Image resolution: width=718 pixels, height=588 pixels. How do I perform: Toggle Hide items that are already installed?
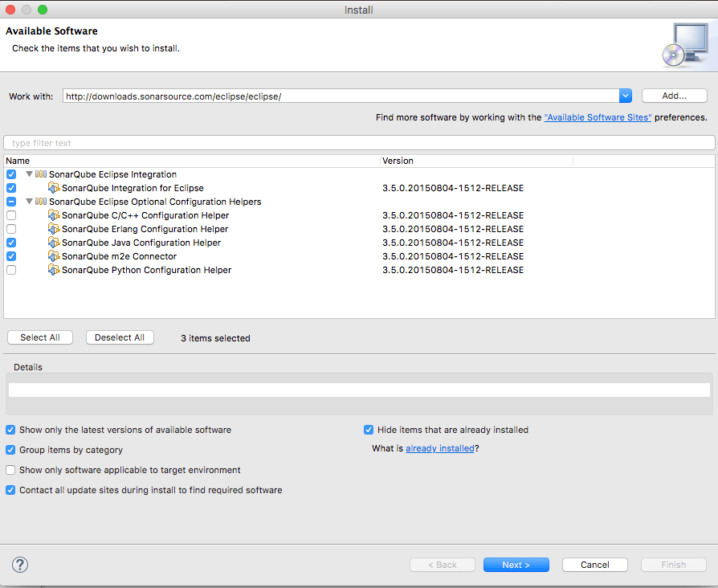click(x=369, y=430)
